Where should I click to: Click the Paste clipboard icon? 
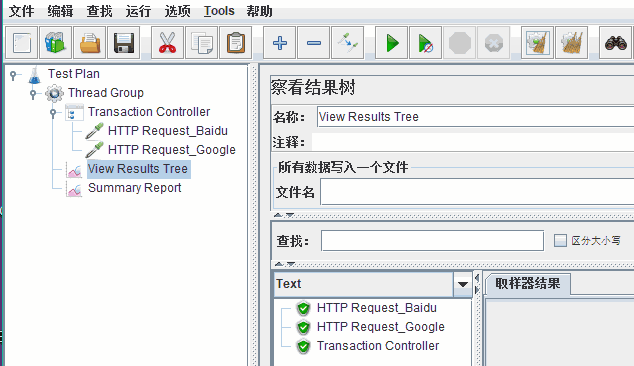[x=235, y=43]
